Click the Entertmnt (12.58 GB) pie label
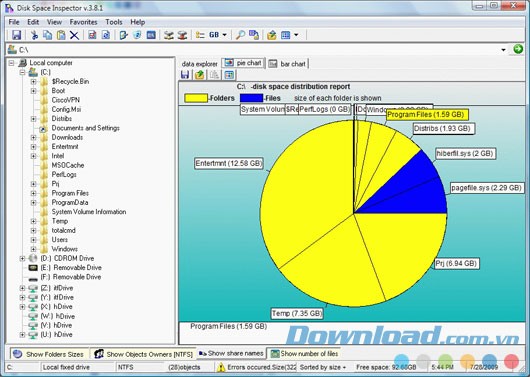530x377 pixels. click(229, 163)
